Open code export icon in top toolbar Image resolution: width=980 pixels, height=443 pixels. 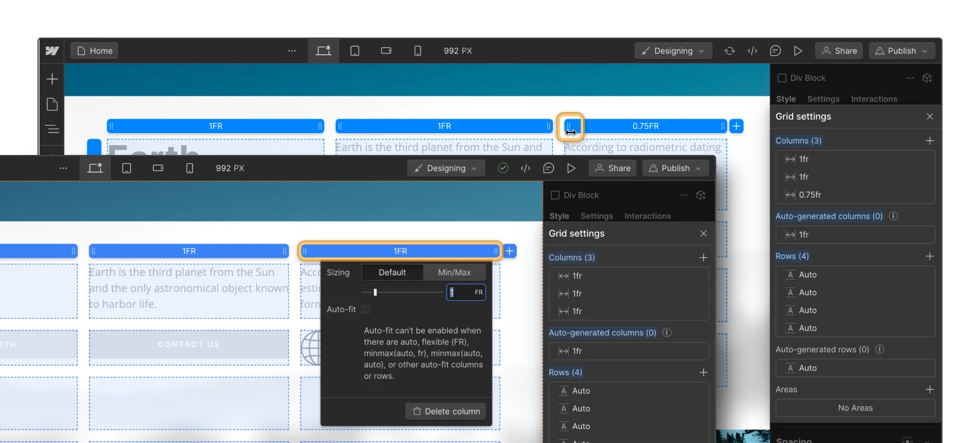[x=753, y=51]
